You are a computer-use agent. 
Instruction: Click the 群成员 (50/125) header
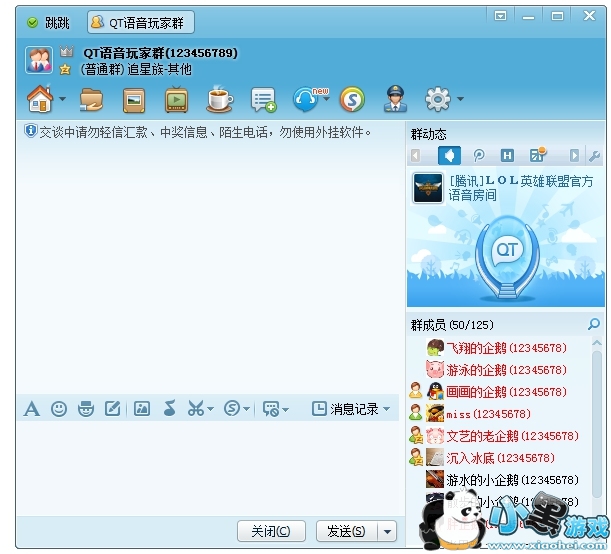[x=452, y=325]
